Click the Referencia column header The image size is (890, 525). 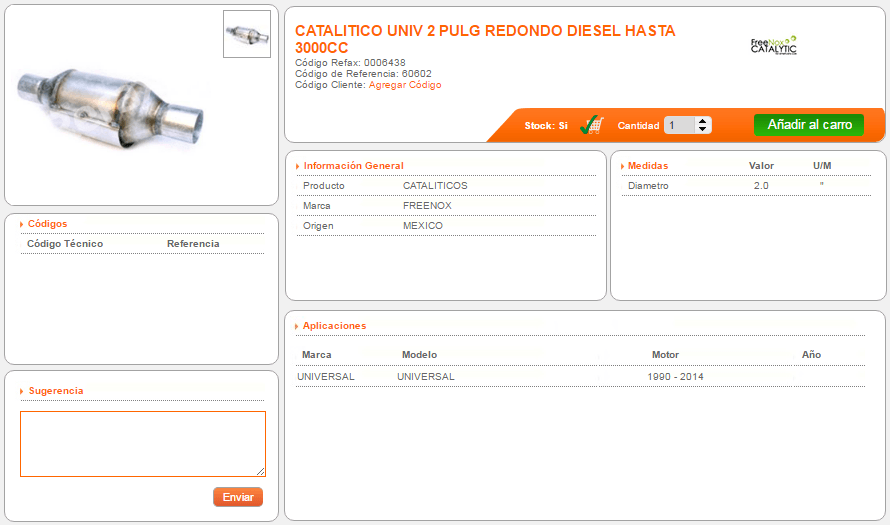pos(193,243)
